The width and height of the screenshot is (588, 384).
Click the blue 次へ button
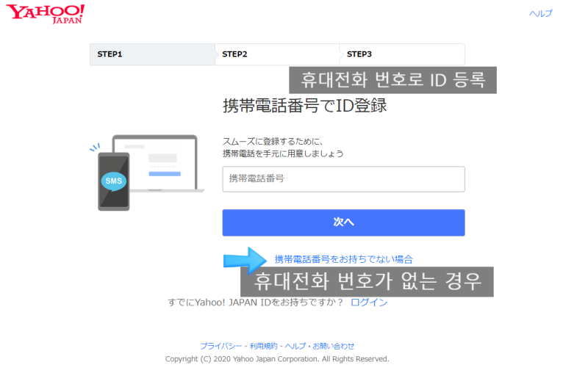[343, 222]
